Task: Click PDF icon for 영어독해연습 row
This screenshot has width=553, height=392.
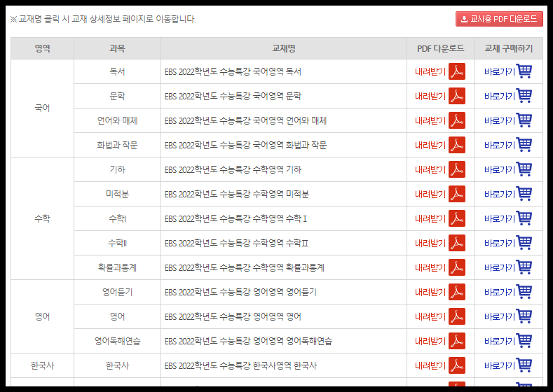Action: click(457, 341)
